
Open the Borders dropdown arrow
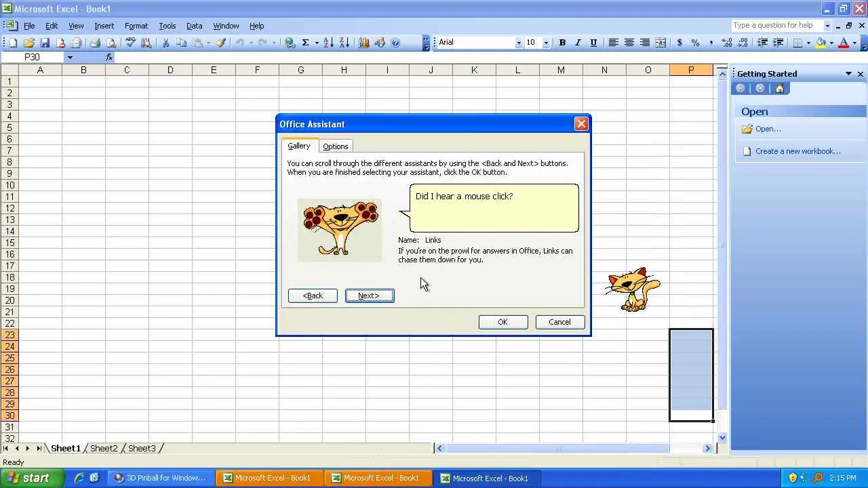coord(808,43)
